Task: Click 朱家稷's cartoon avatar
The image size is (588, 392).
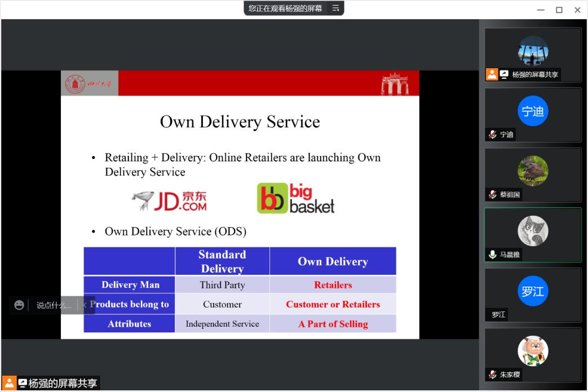Action: (x=533, y=351)
